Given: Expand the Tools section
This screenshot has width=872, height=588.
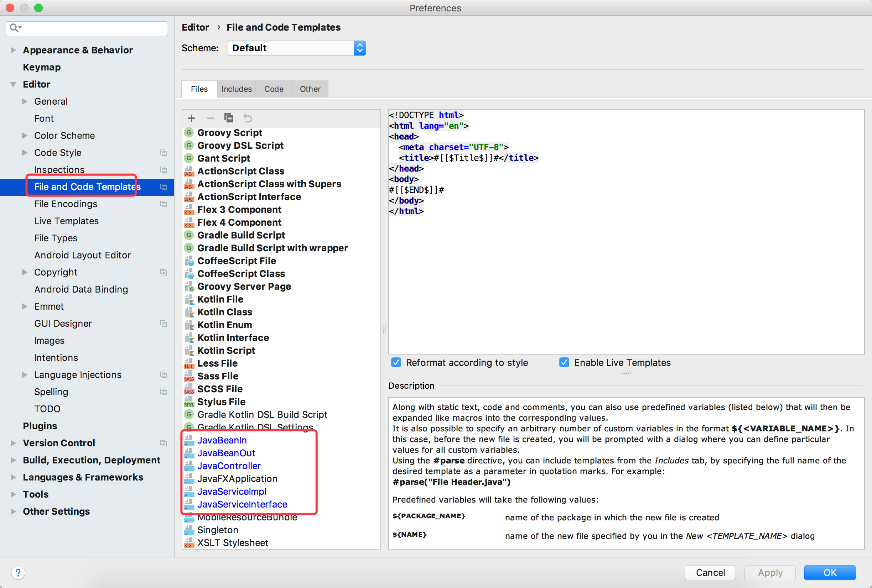Looking at the screenshot, I should coord(13,494).
